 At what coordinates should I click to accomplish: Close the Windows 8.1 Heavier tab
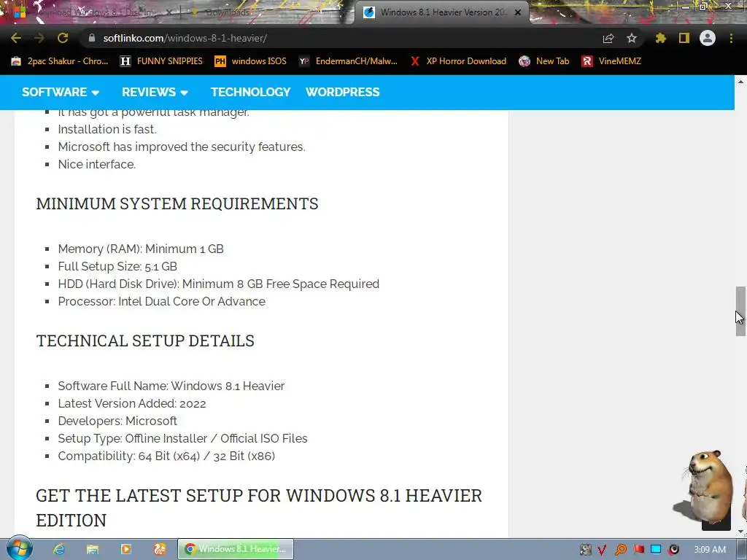[518, 12]
